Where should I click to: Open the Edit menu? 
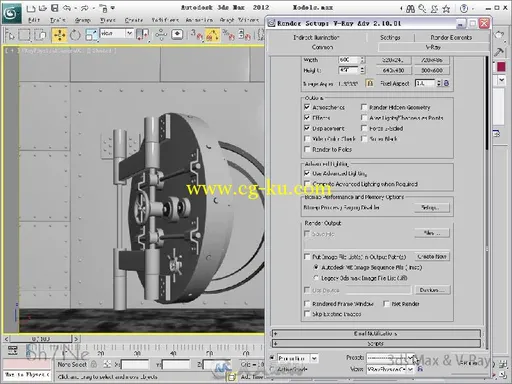tap(34, 20)
